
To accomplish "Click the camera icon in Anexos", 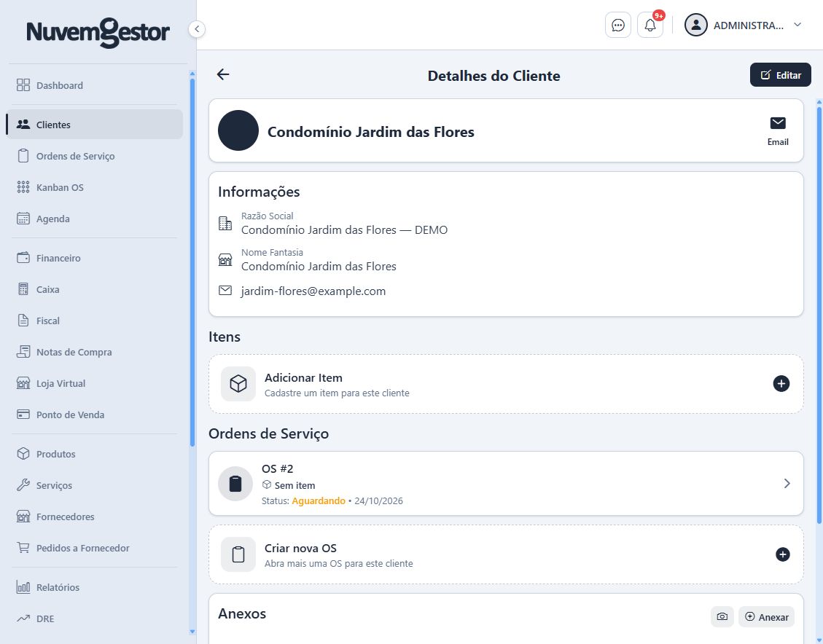I will (722, 617).
